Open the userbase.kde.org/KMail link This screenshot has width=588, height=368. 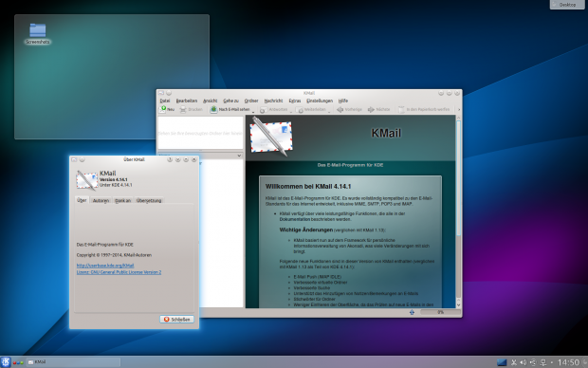pos(105,266)
